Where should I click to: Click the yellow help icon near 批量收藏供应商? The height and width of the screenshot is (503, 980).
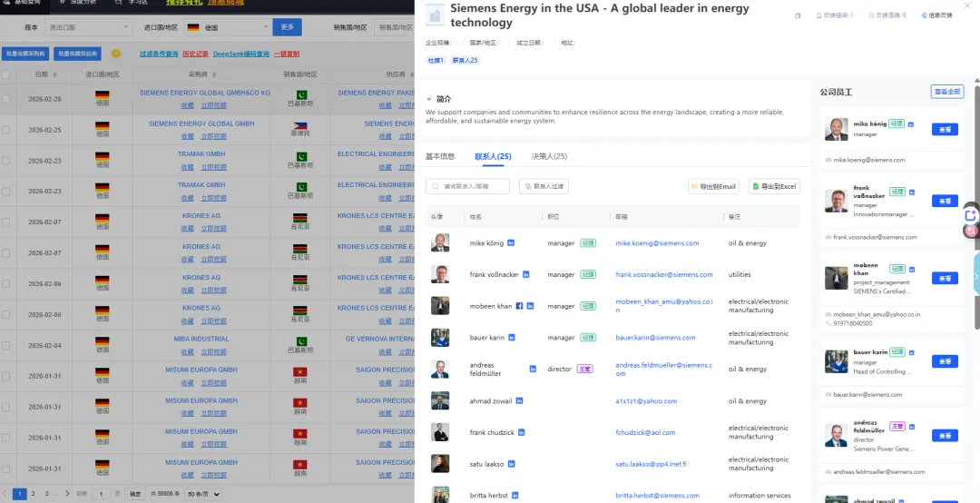(x=115, y=54)
